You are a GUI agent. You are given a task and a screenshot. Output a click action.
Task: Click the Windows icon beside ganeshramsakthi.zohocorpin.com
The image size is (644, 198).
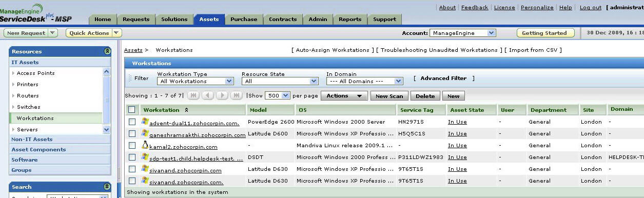click(x=145, y=133)
